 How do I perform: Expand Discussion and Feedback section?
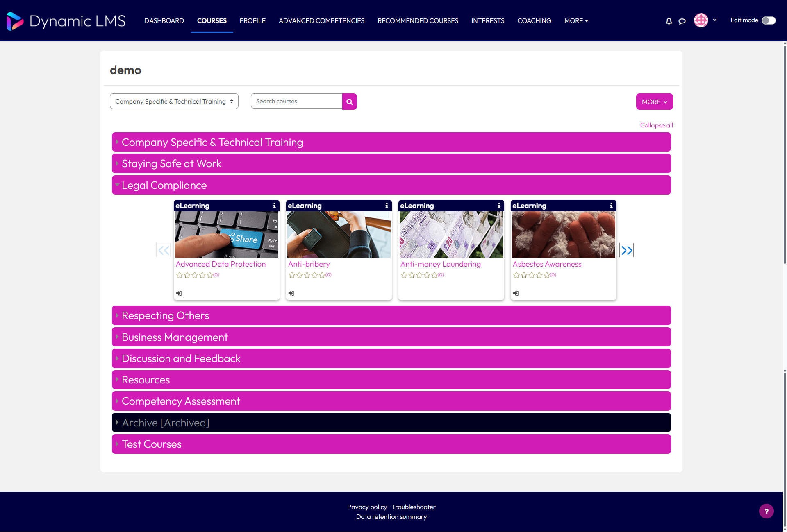391,358
